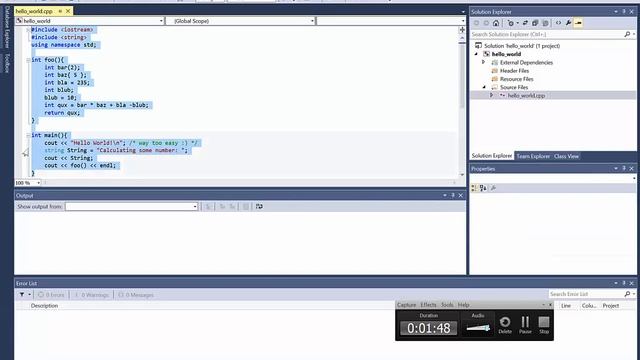The height and width of the screenshot is (360, 640).
Task: Sort by the Line column header
Action: [x=566, y=306]
